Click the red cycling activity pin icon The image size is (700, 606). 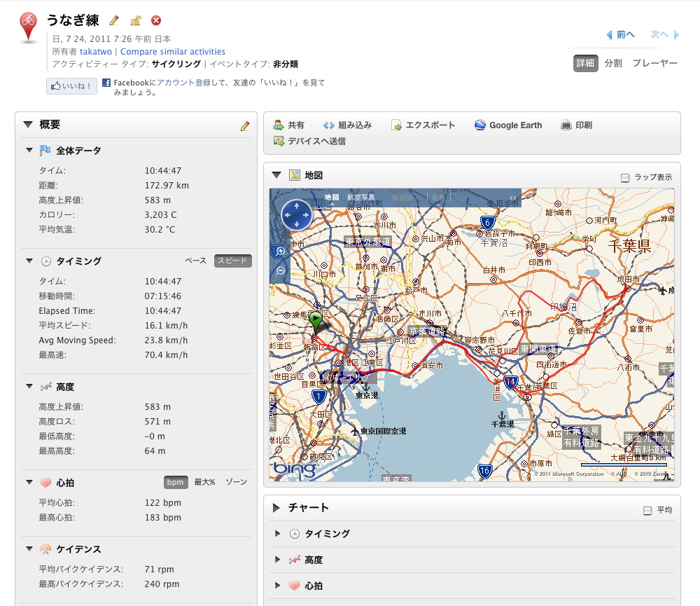click(28, 28)
